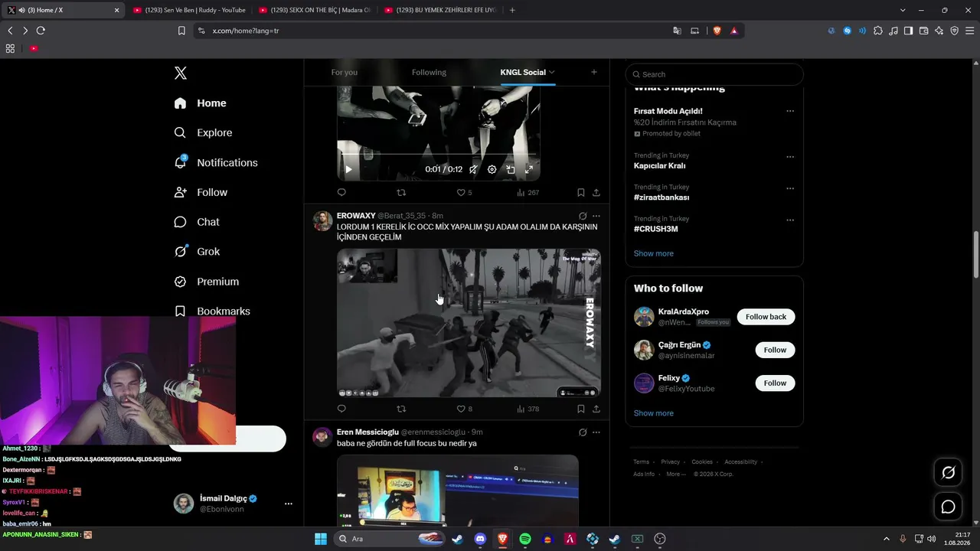Reply to the EROWAXY post
Image resolution: width=980 pixels, height=551 pixels.
(341, 409)
